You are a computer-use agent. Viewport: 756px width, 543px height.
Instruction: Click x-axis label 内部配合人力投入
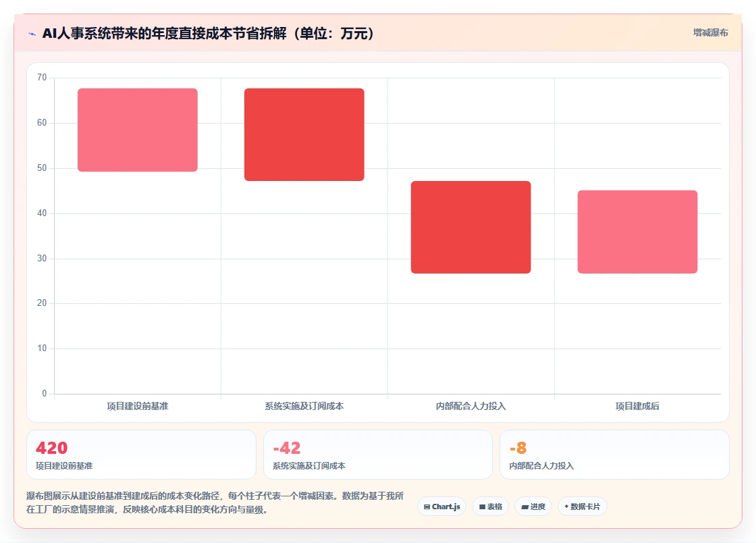point(470,406)
